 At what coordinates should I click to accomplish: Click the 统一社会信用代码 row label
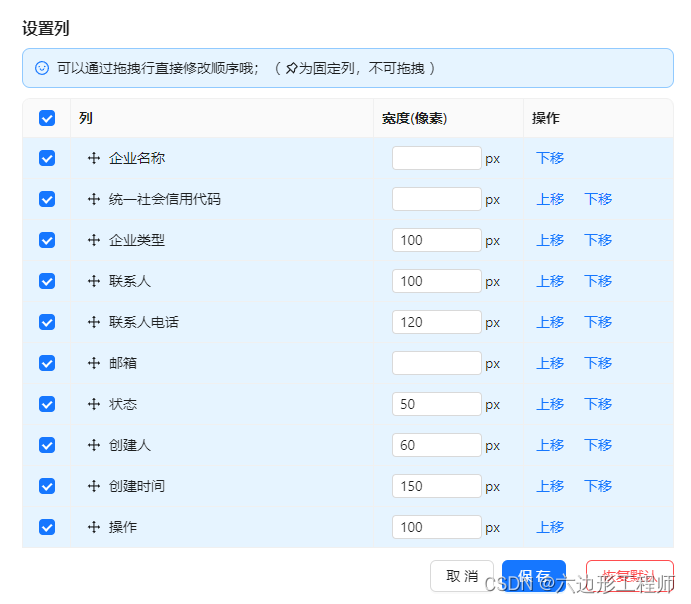click(x=165, y=199)
